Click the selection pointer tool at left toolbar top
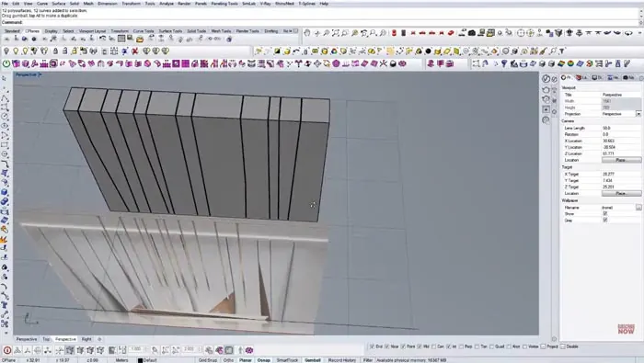The height and width of the screenshot is (363, 644). click(5, 78)
